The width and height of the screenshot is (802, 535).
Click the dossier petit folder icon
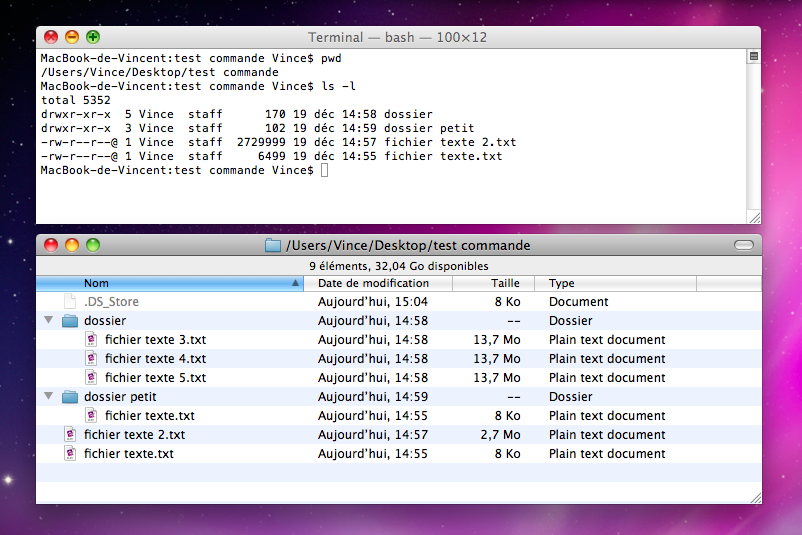70,397
